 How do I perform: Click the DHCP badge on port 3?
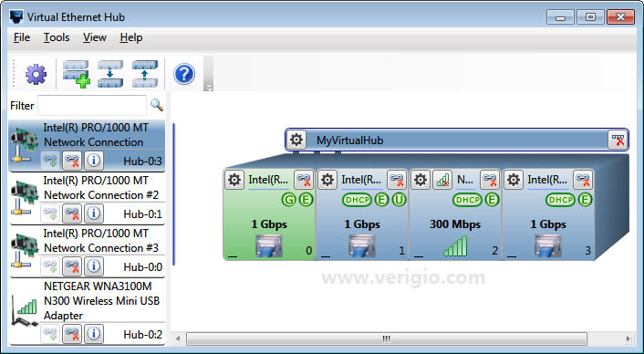560,200
